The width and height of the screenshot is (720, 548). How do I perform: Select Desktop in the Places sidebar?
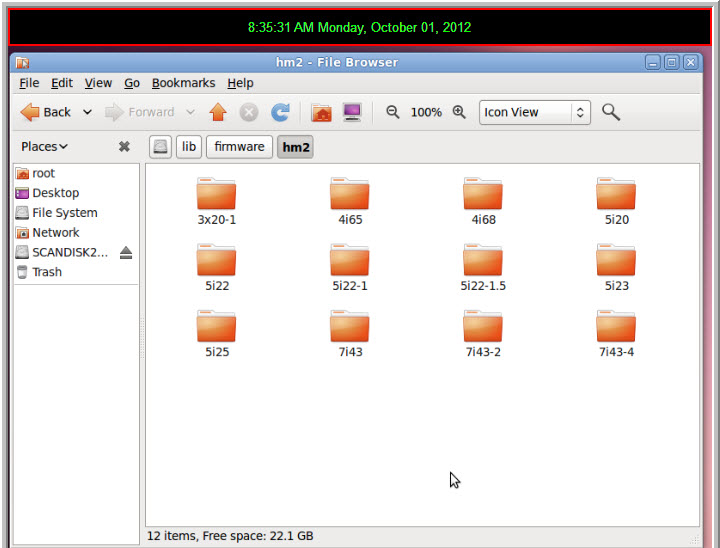(x=76, y=193)
